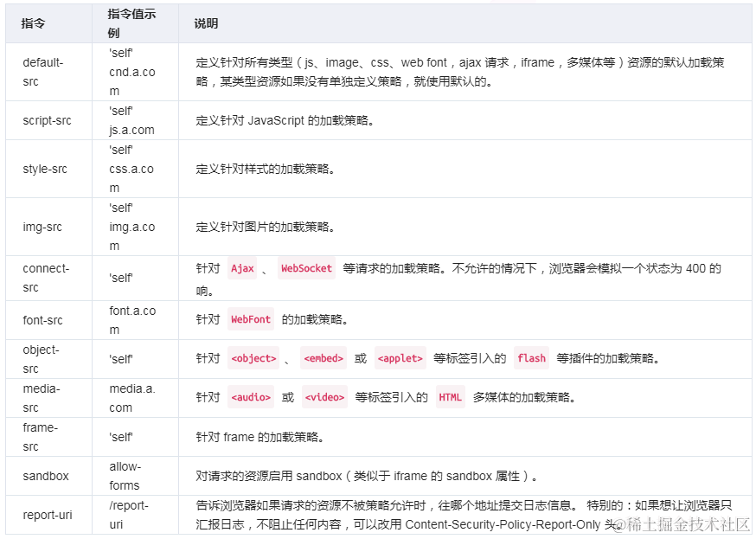
Task: Select the default-src directive cell
Action: point(41,72)
